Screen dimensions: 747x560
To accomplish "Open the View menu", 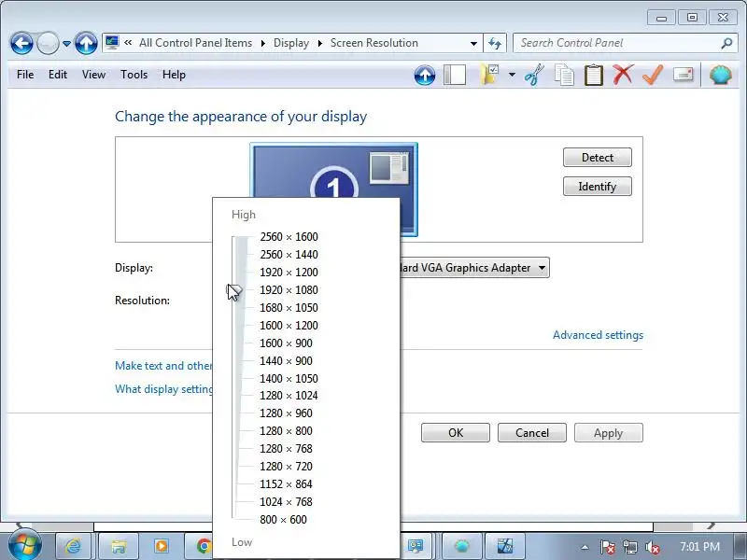I will [x=93, y=75].
